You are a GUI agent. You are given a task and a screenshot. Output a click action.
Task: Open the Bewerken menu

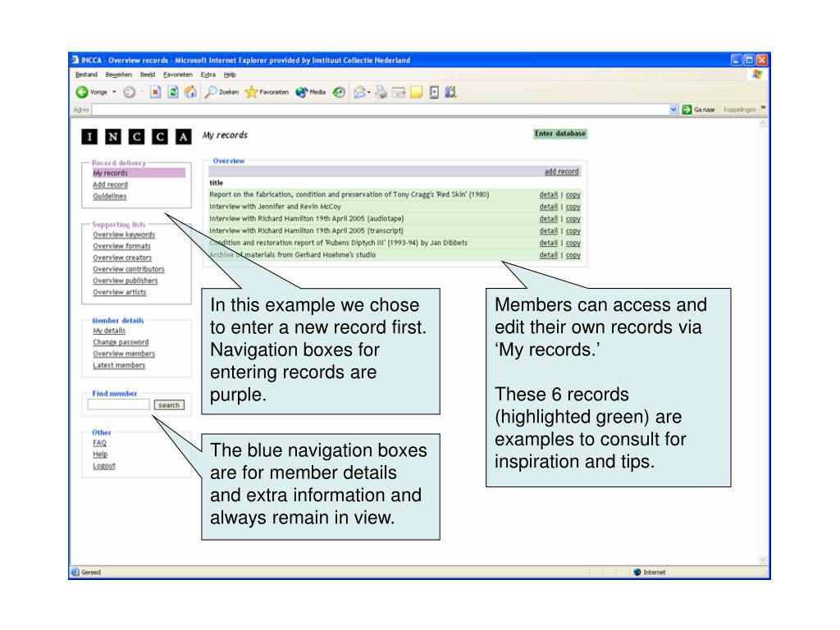[x=118, y=75]
